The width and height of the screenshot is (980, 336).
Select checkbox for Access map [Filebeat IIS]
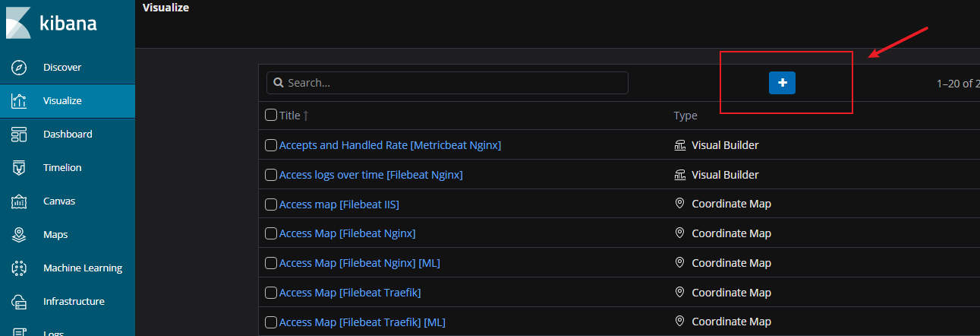click(271, 204)
